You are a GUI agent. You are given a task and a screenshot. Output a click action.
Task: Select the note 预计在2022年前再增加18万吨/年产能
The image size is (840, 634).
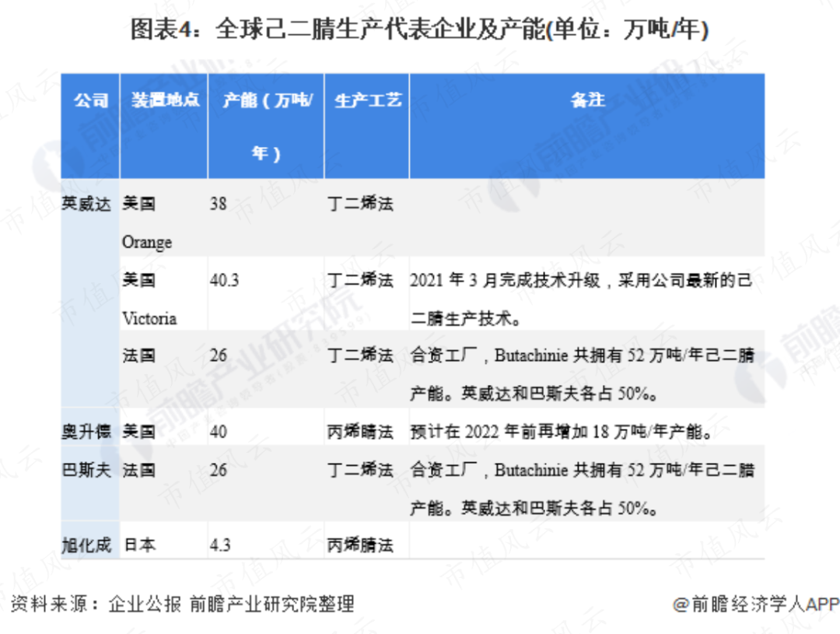[x=561, y=432]
